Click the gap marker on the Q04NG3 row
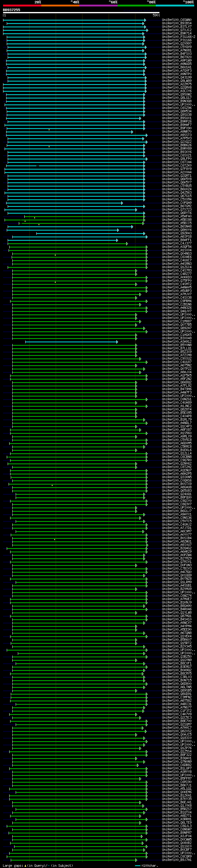The image size is (197, 868). click(55, 255)
